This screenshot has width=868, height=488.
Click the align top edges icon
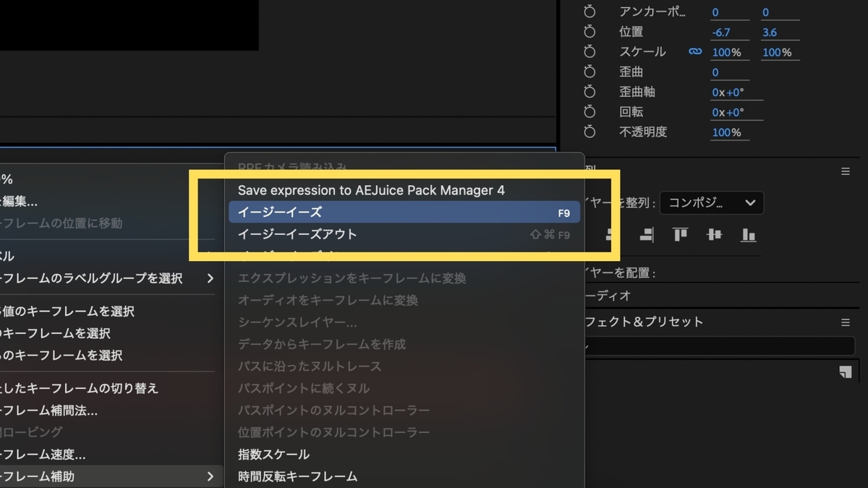coord(680,234)
